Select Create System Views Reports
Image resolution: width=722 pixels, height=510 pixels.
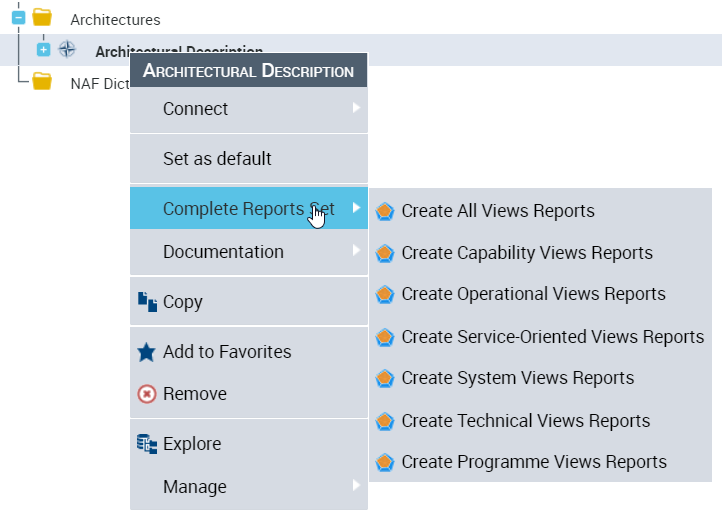tap(517, 378)
